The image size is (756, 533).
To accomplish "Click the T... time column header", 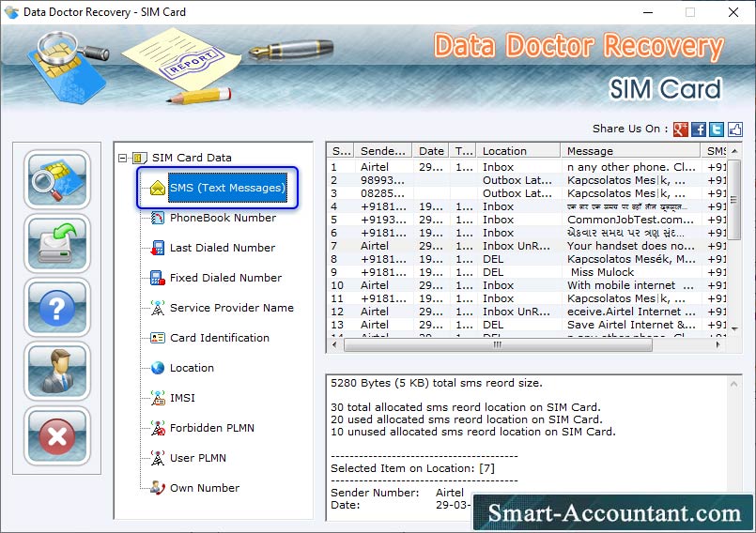I will coord(463,151).
